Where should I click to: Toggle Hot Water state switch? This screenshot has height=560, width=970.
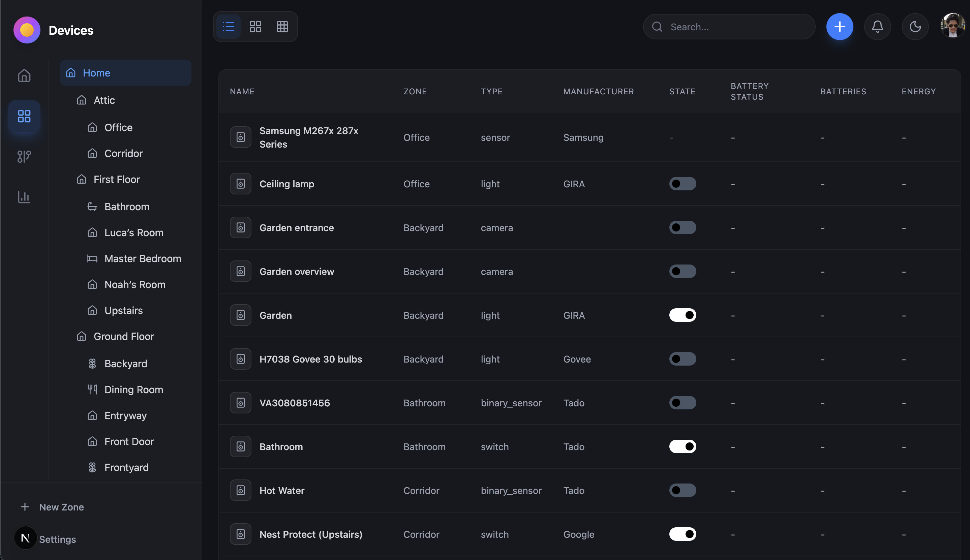click(682, 490)
